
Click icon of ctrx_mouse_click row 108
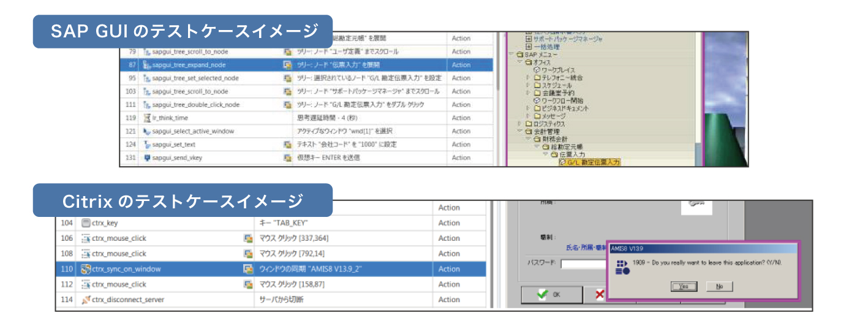coord(86,254)
